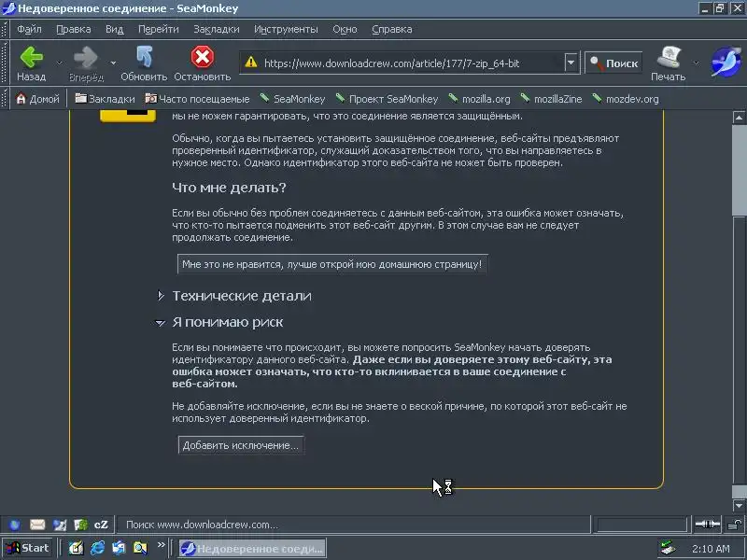The width and height of the screenshot is (747, 560).
Task: Click the fourth quick launch search icon
Action: pyautogui.click(x=140, y=548)
